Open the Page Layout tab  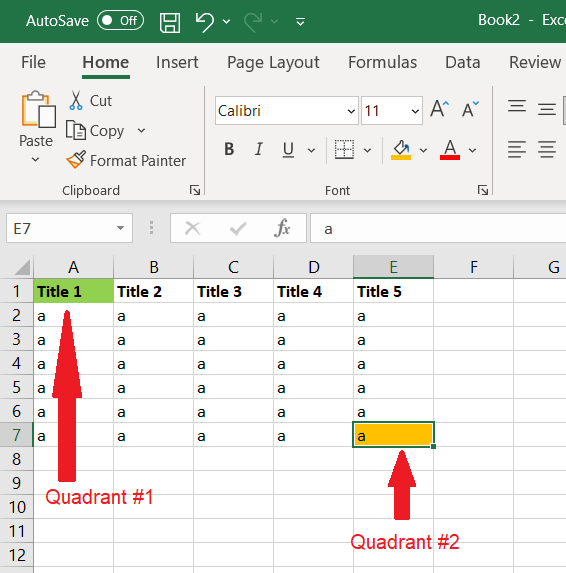pos(273,62)
